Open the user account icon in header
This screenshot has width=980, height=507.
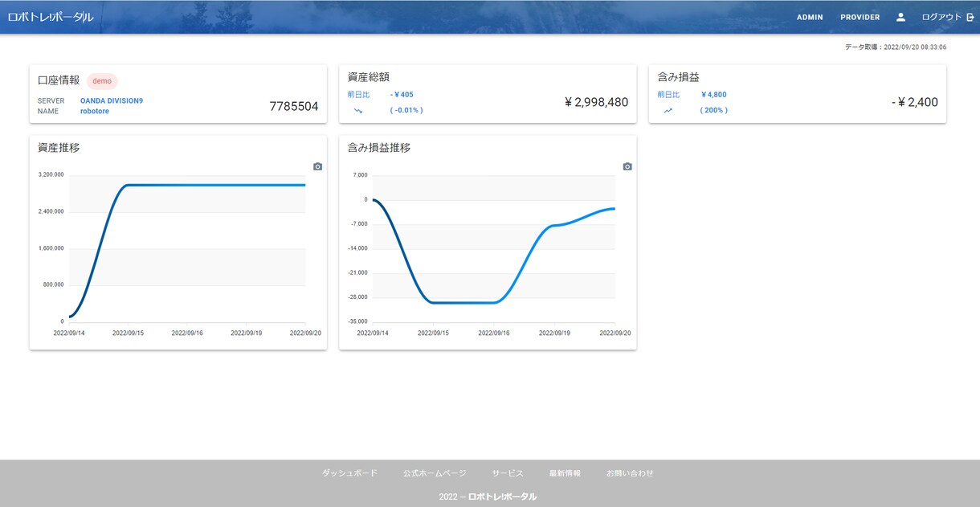[x=900, y=17]
